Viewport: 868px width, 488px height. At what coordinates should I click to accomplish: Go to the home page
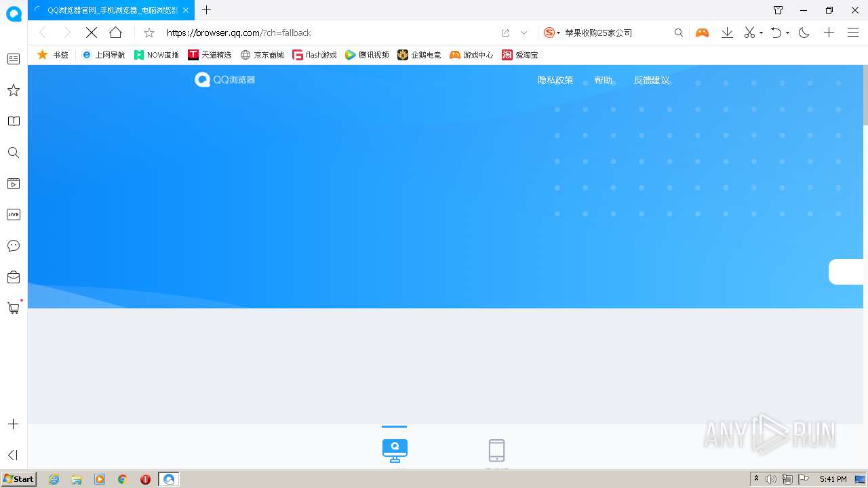(116, 33)
